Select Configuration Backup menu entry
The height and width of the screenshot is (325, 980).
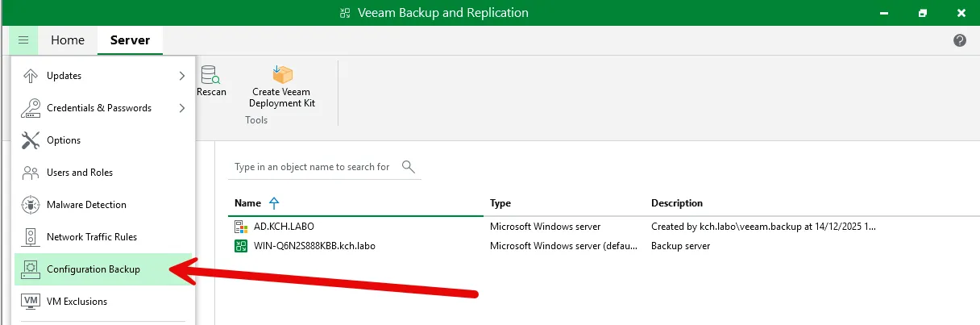[x=93, y=269]
